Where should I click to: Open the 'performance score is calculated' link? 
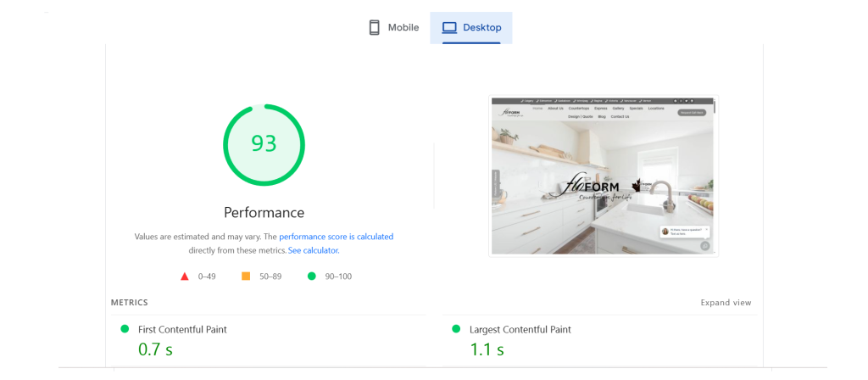[336, 237]
